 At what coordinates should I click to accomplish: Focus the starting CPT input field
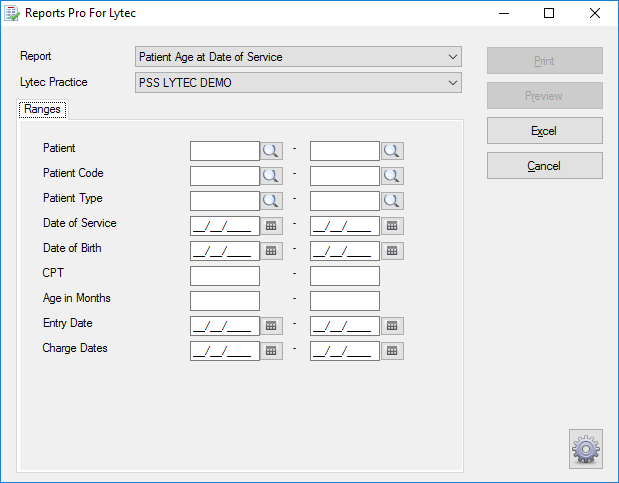tap(225, 276)
